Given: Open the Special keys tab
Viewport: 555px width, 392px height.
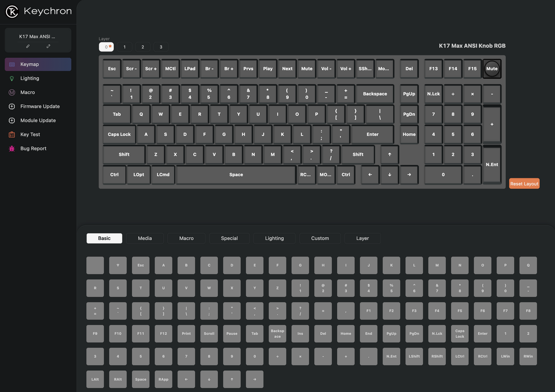Looking at the screenshot, I should pos(229,238).
